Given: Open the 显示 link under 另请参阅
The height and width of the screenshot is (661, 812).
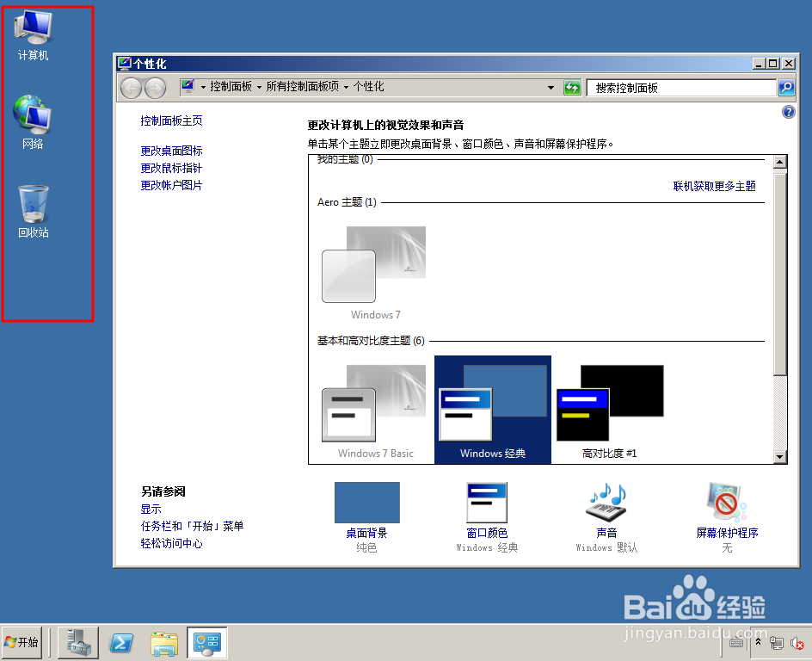Looking at the screenshot, I should coord(151,510).
